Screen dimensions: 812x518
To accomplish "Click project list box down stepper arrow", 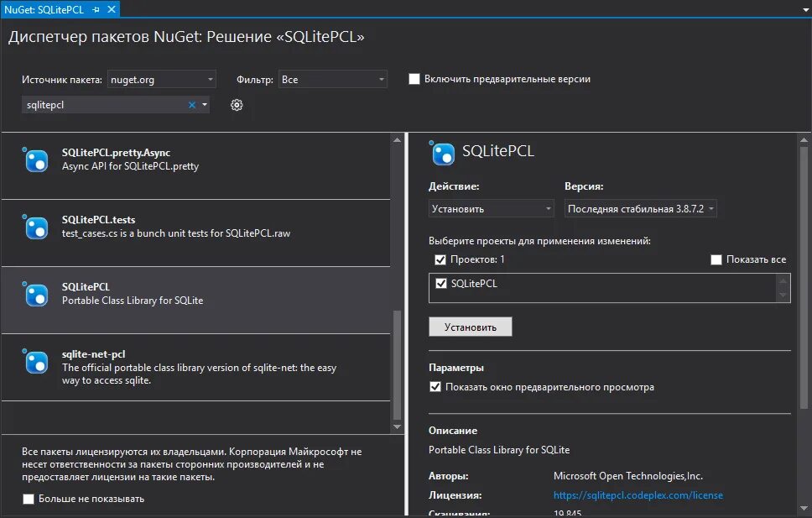I will [783, 295].
